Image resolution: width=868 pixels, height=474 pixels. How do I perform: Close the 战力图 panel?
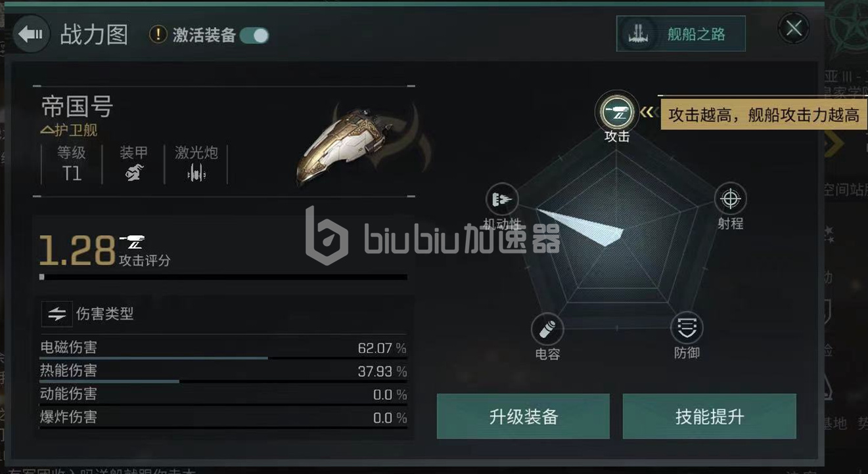click(794, 29)
